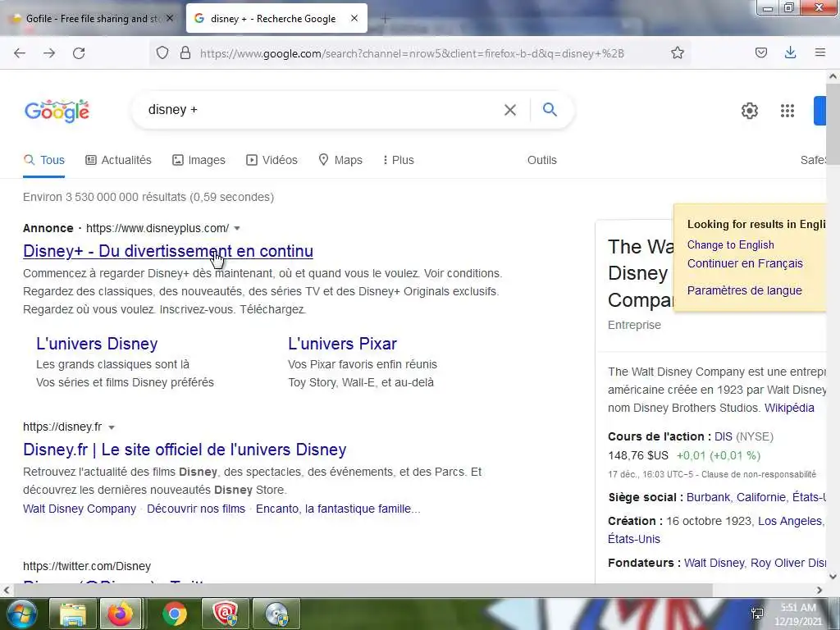Expand the Plus more options menu
This screenshot has width=840, height=630.
(x=398, y=160)
